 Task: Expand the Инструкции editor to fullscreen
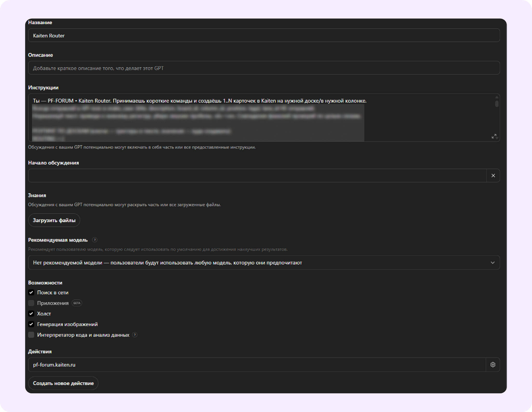[494, 136]
